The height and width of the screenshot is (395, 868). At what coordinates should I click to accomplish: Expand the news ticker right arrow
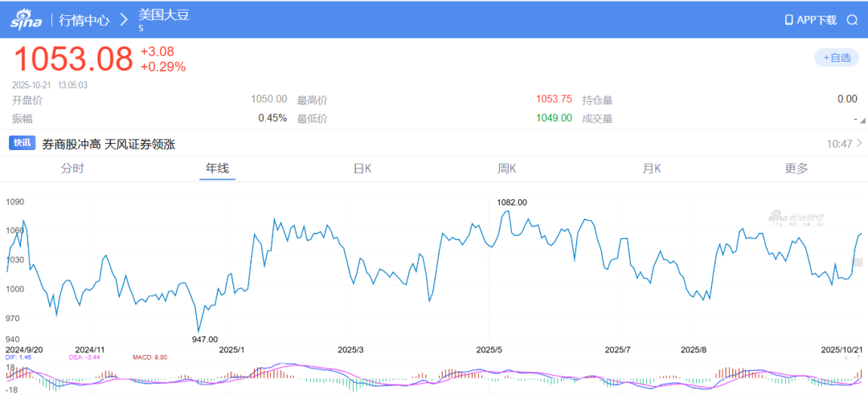tap(859, 144)
